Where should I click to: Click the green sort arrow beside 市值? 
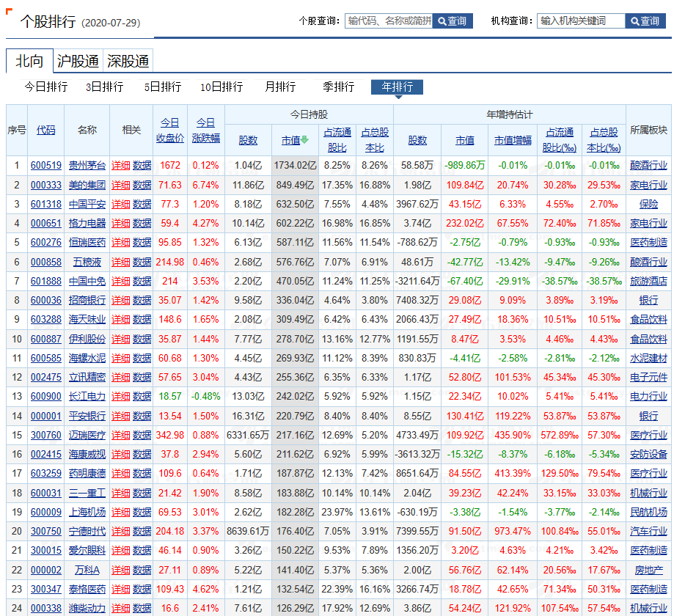[x=305, y=140]
